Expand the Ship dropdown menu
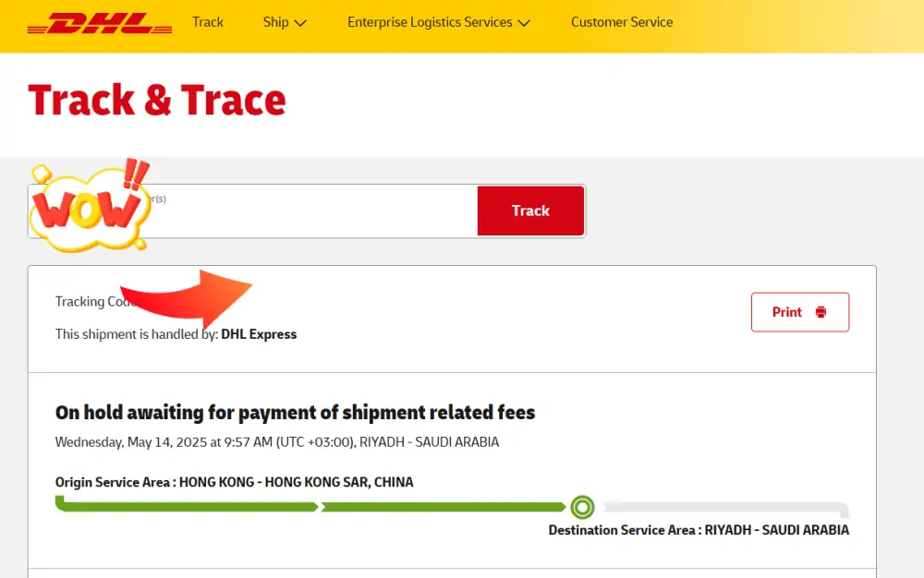Image resolution: width=924 pixels, height=578 pixels. [x=285, y=22]
